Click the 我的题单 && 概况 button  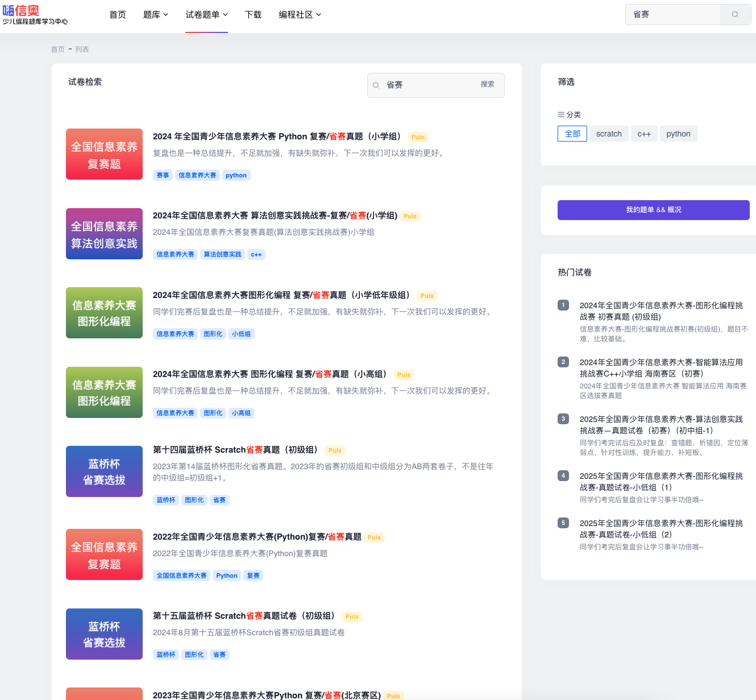click(654, 210)
